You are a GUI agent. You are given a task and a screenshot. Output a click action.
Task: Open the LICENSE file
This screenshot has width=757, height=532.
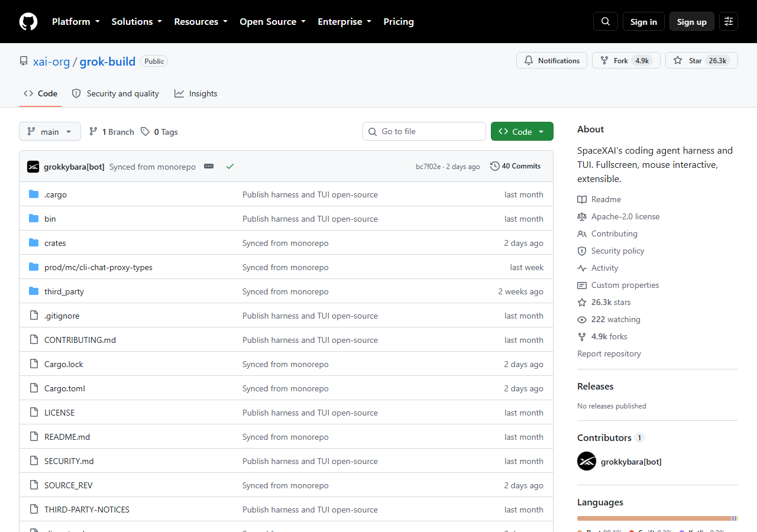[59, 413]
